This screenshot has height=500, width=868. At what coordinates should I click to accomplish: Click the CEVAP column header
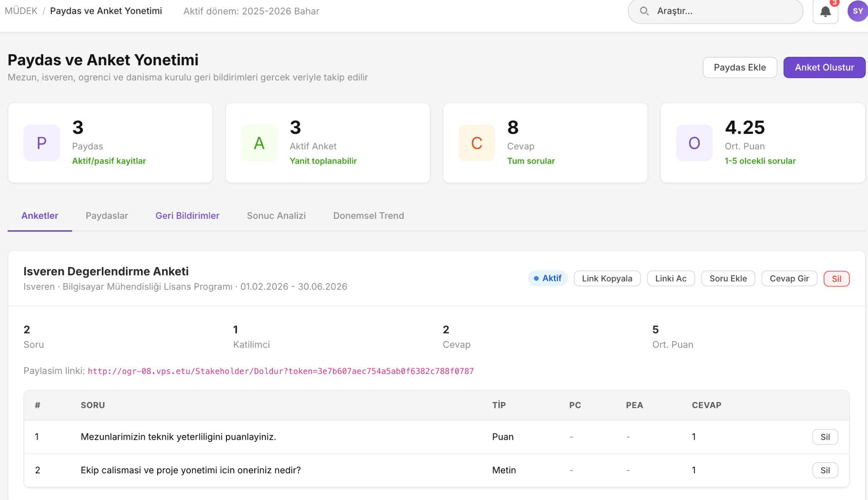[707, 405]
